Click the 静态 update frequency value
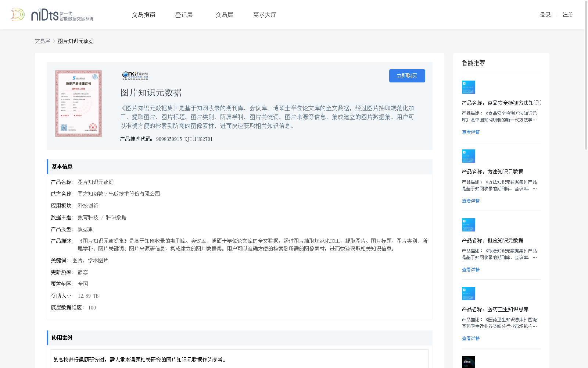Image resolution: width=588 pixels, height=368 pixels. point(83,272)
